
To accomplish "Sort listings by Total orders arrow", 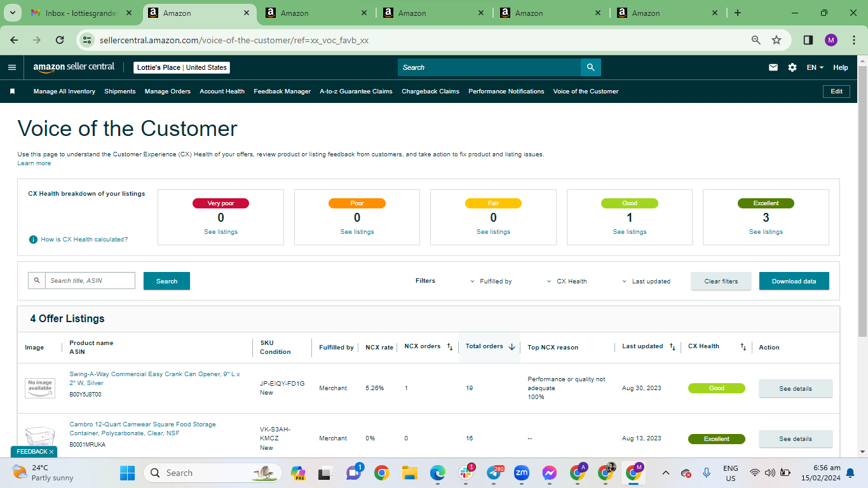I will (512, 347).
